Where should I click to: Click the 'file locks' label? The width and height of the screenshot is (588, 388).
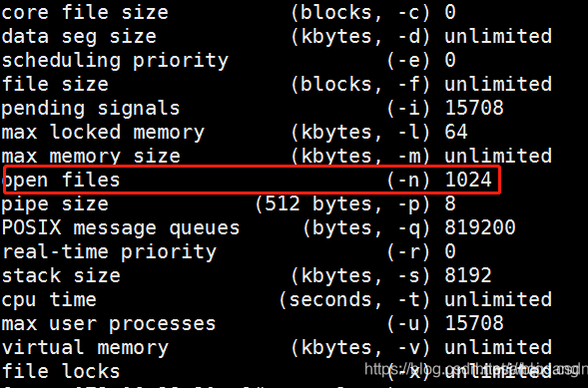click(61, 371)
